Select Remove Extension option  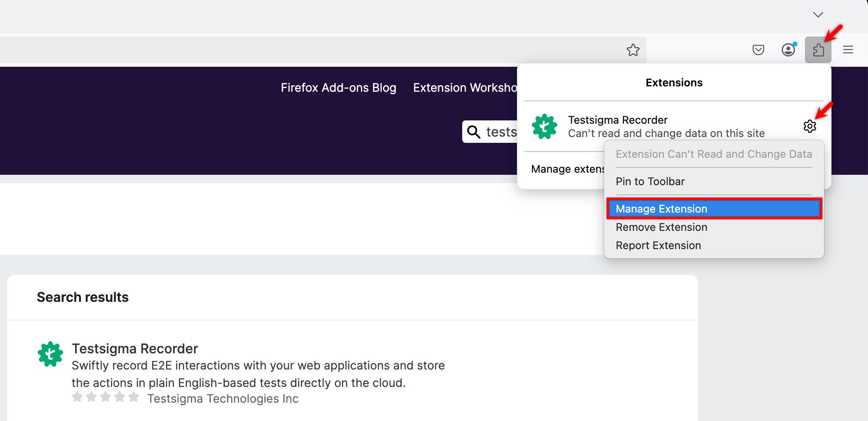tap(661, 227)
